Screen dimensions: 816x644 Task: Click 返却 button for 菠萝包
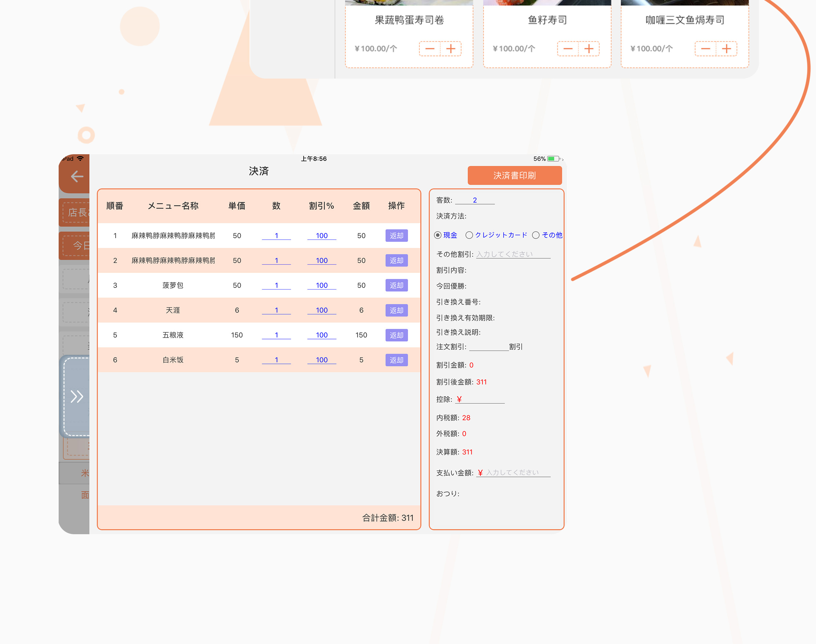[396, 285]
